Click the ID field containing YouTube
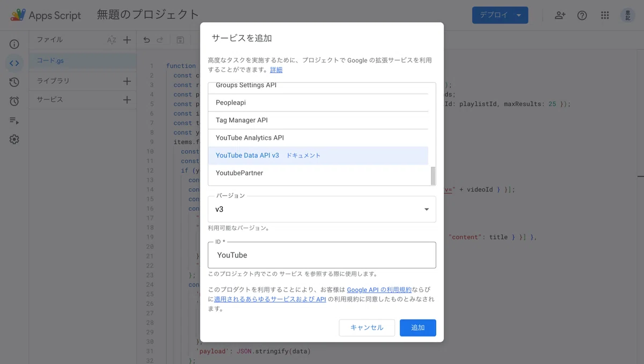Screen dimensions: 644x364 [x=322, y=255]
